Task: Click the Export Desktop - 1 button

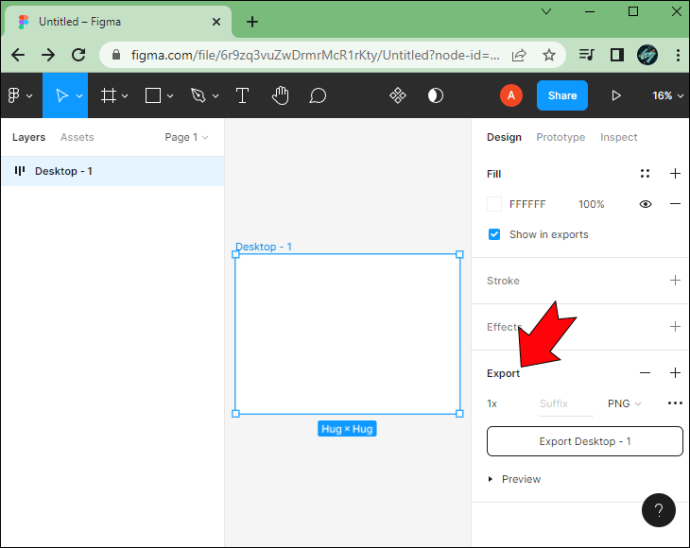Action: 585,441
